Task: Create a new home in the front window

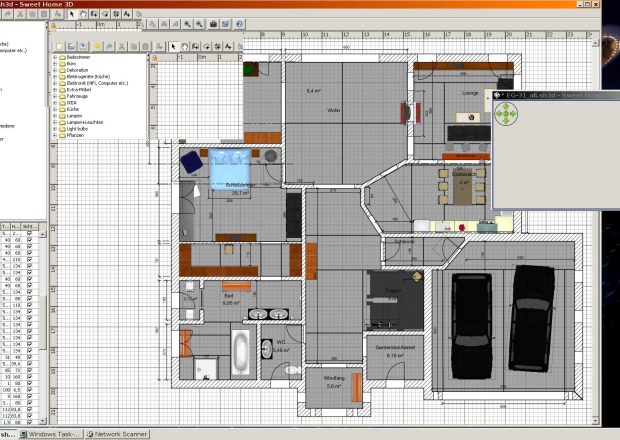Action: point(59,47)
